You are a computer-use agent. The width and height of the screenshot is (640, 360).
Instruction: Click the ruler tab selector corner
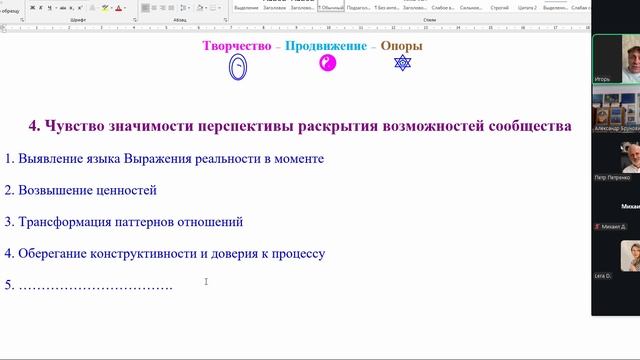pos(3,28)
